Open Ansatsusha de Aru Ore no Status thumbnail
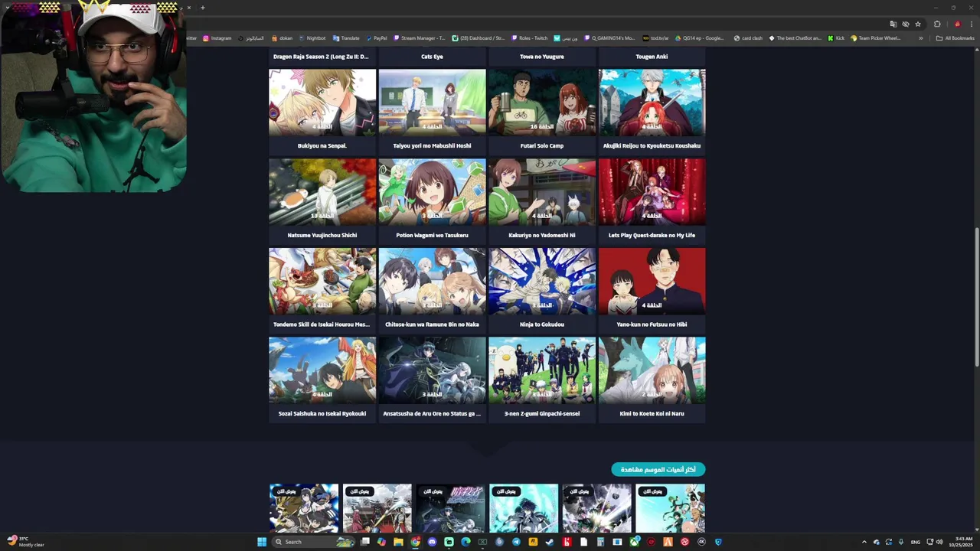The width and height of the screenshot is (980, 551). [432, 370]
